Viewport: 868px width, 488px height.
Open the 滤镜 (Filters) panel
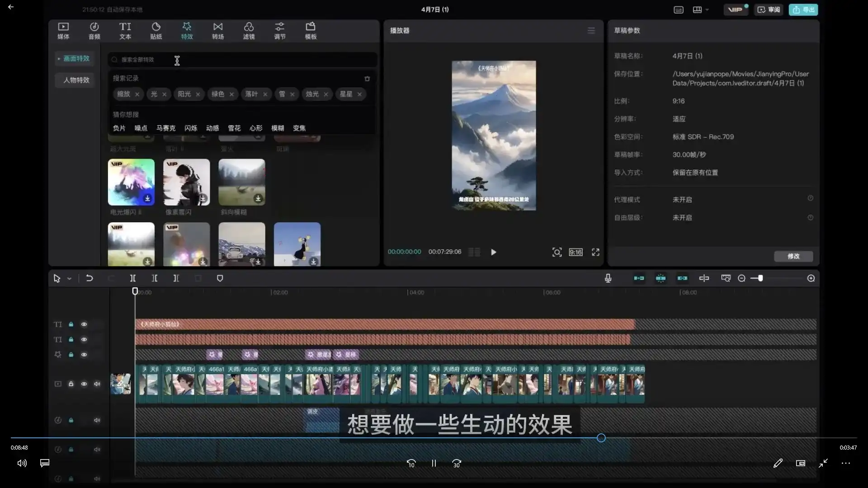pos(249,31)
